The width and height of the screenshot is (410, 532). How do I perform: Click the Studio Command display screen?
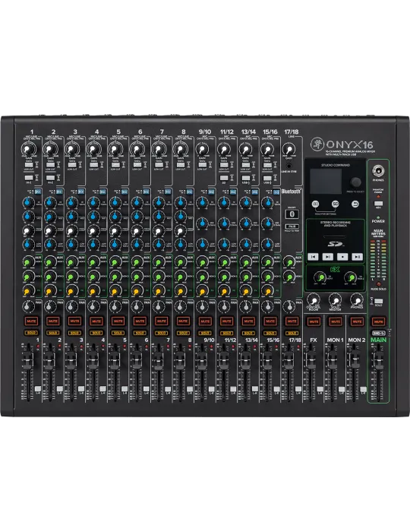326,181
